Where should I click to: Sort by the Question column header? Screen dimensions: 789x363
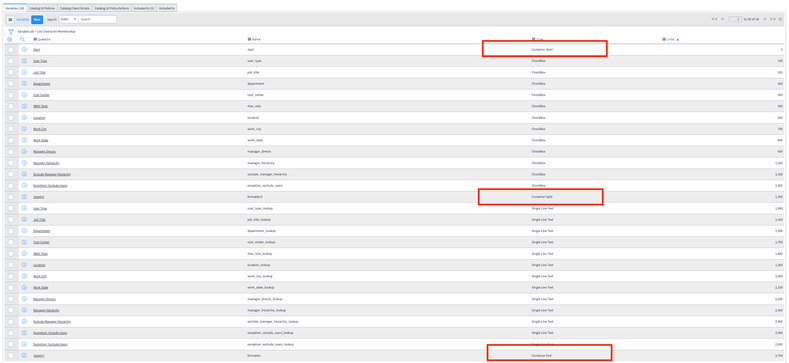click(x=44, y=39)
